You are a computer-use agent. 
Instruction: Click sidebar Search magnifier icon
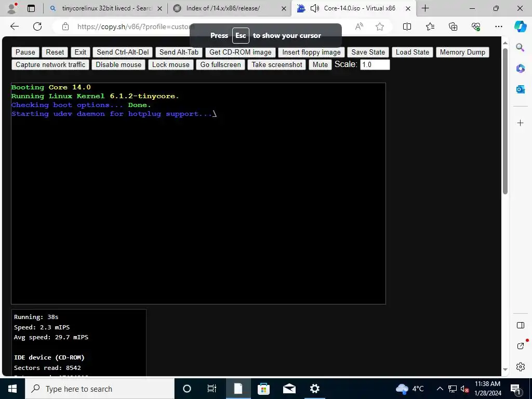520,47
